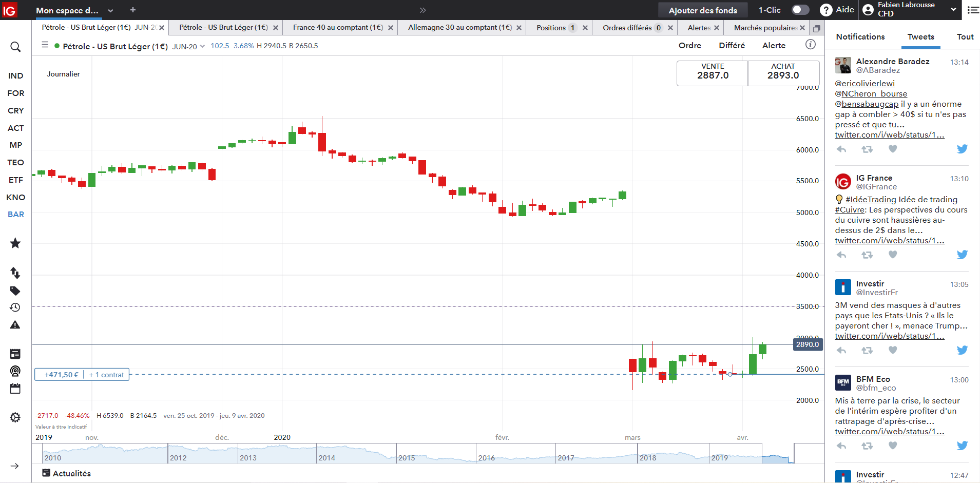Click the Alerte button above the chart

(774, 46)
